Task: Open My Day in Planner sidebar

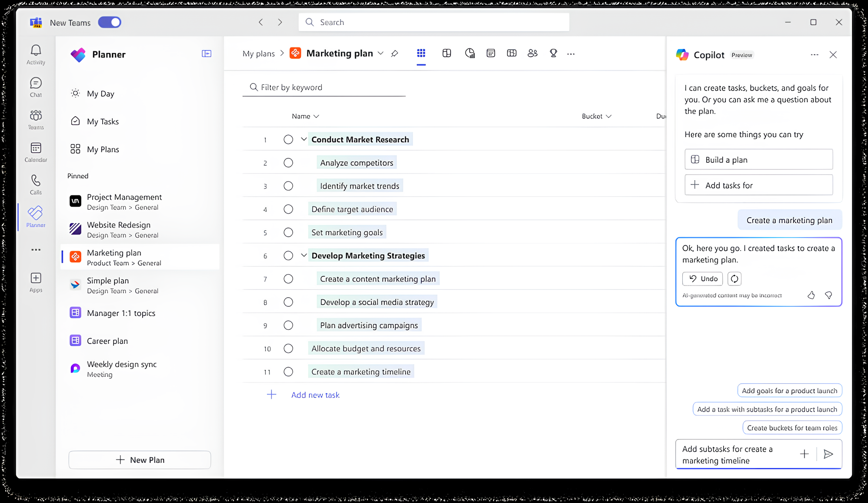Action: [100, 94]
